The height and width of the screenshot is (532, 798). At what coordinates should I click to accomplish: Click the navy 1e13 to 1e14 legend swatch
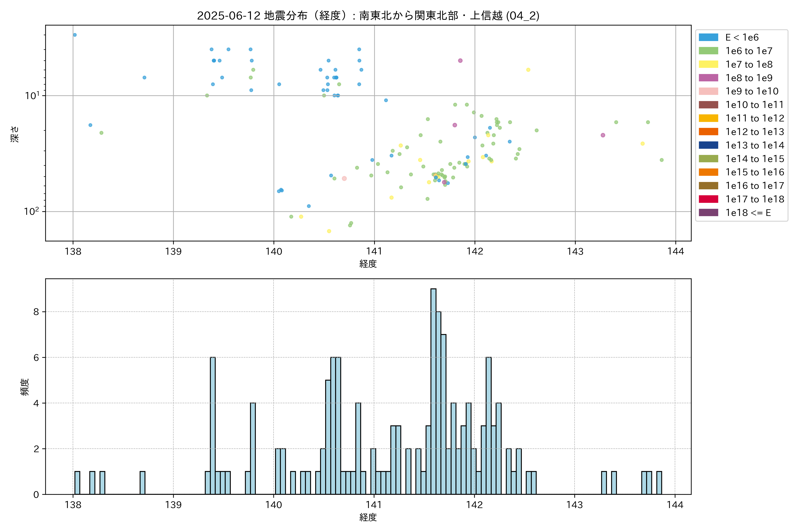(708, 145)
